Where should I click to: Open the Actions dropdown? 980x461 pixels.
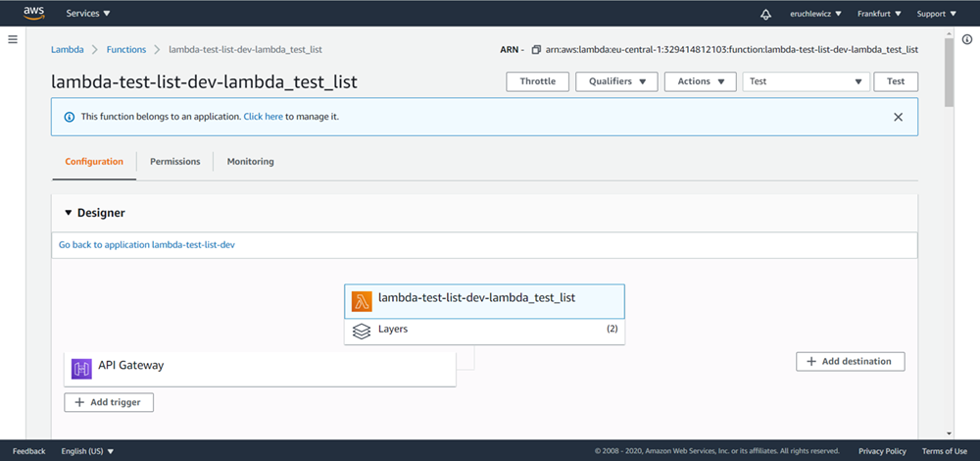click(701, 82)
